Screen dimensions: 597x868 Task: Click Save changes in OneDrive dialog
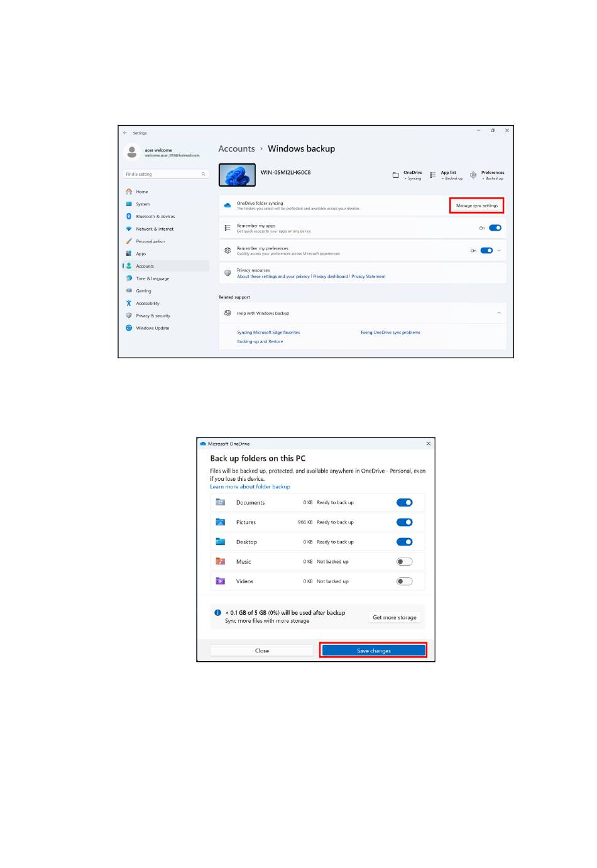tap(374, 651)
